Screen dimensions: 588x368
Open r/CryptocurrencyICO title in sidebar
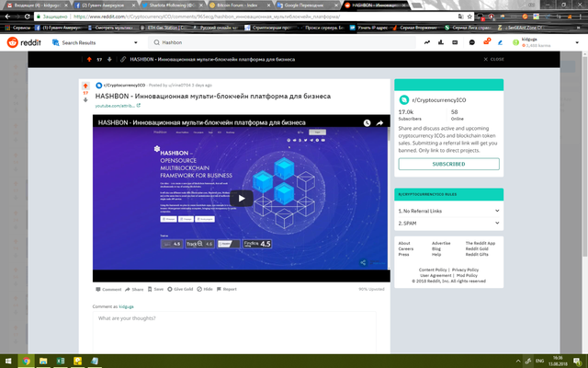[439, 100]
